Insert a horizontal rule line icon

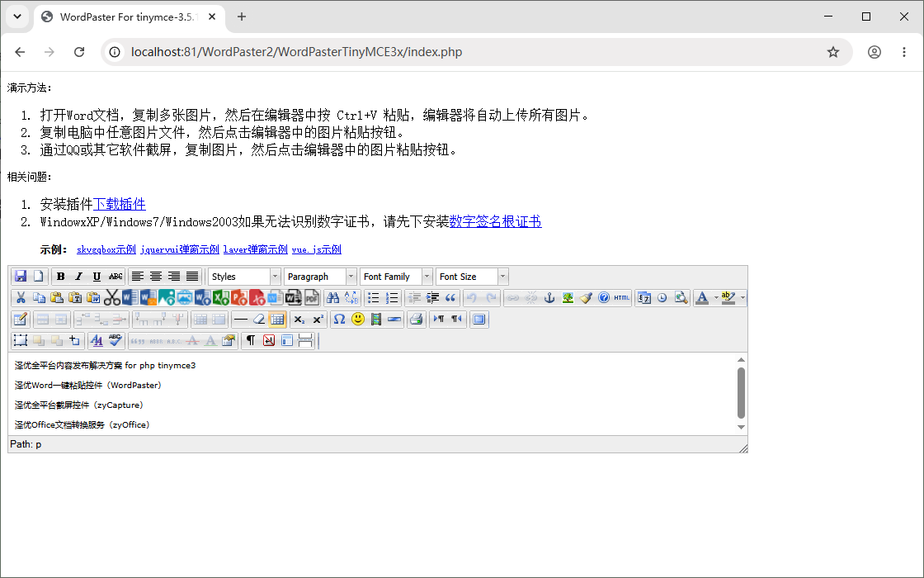240,319
